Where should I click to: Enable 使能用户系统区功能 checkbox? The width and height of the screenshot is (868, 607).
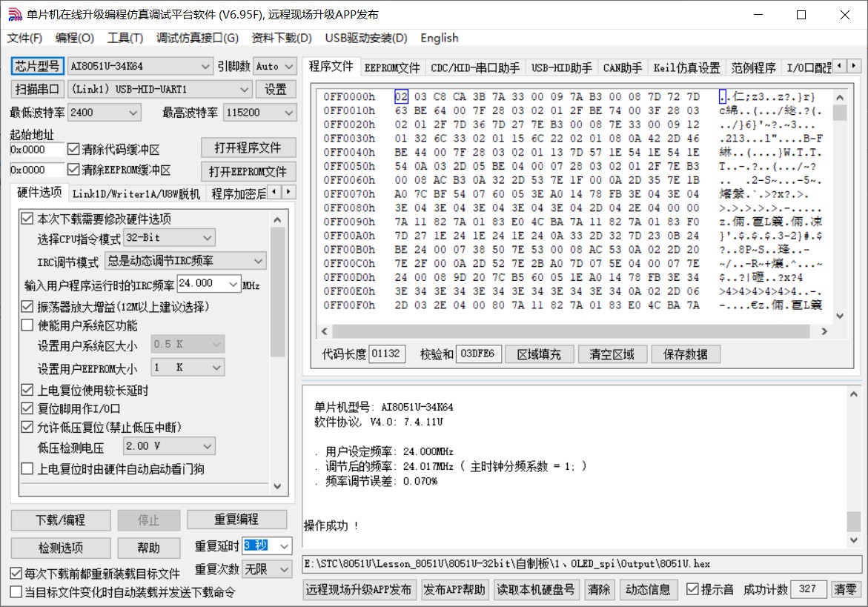79,325
